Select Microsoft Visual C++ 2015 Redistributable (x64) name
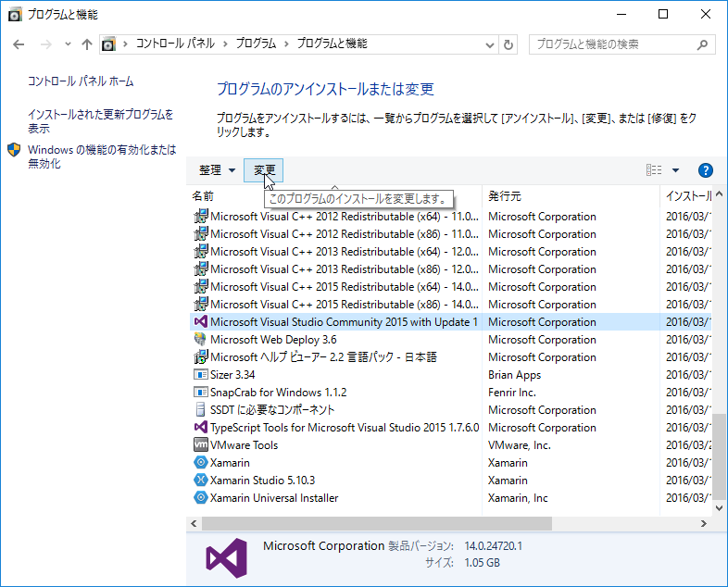 coord(344,287)
